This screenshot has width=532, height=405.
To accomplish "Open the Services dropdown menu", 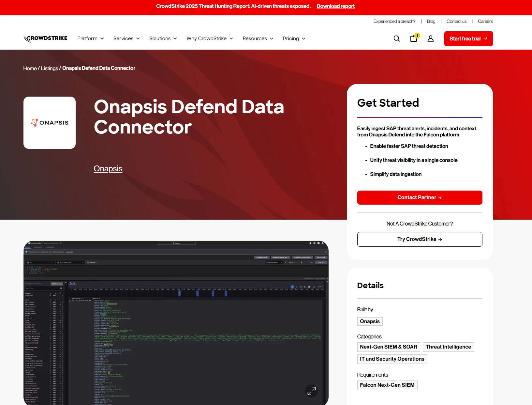I will pyautogui.click(x=126, y=39).
